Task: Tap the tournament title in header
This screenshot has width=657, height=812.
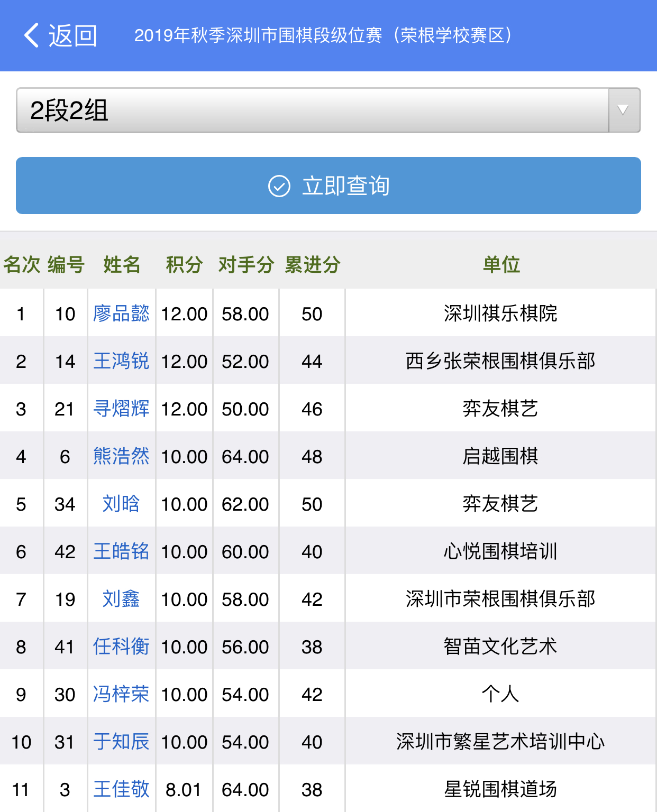Action: coord(323,35)
